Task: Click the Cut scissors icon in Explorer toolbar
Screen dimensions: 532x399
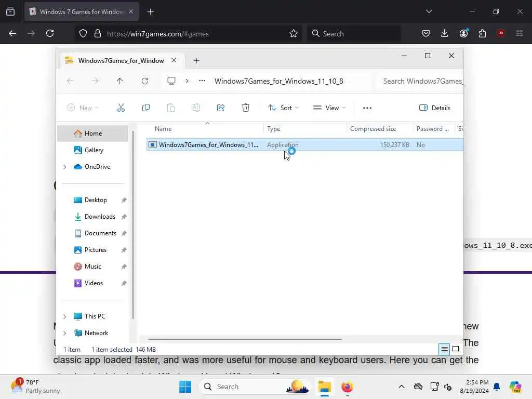Action: 121,108
